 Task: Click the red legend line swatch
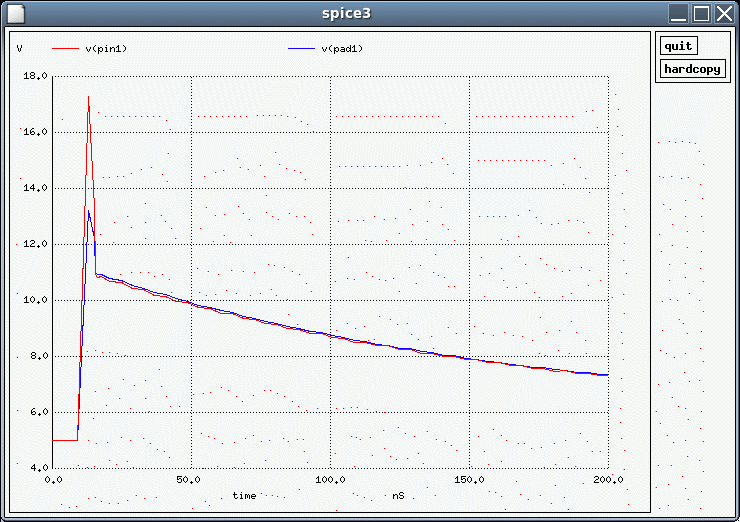pyautogui.click(x=64, y=48)
